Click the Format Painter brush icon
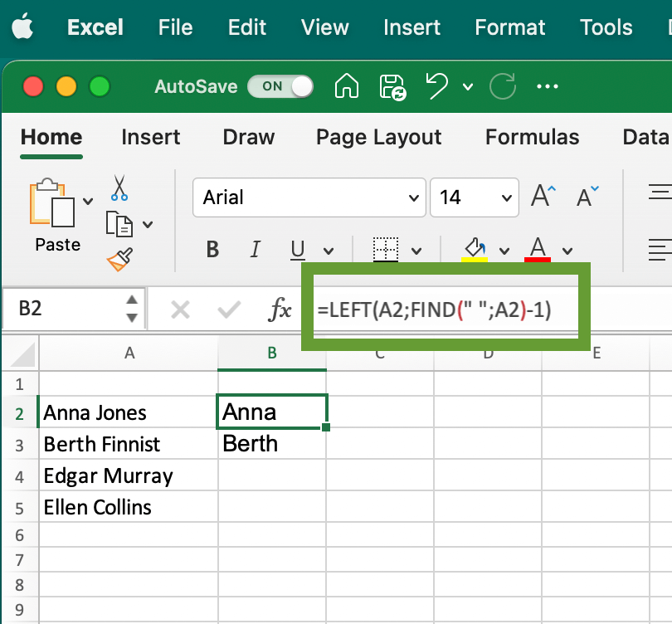Viewport: 672px width, 624px height. (119, 259)
